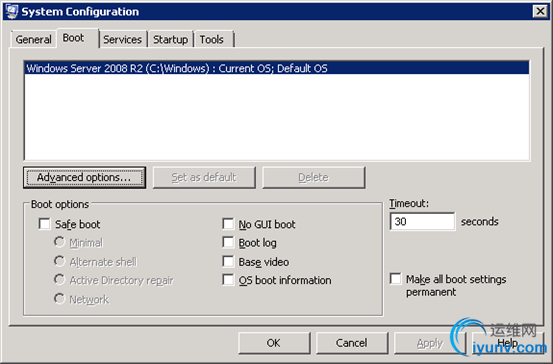This screenshot has height=364, width=553.
Task: Select the Windows Server 2008 R2 boot entry
Action: click(x=277, y=68)
